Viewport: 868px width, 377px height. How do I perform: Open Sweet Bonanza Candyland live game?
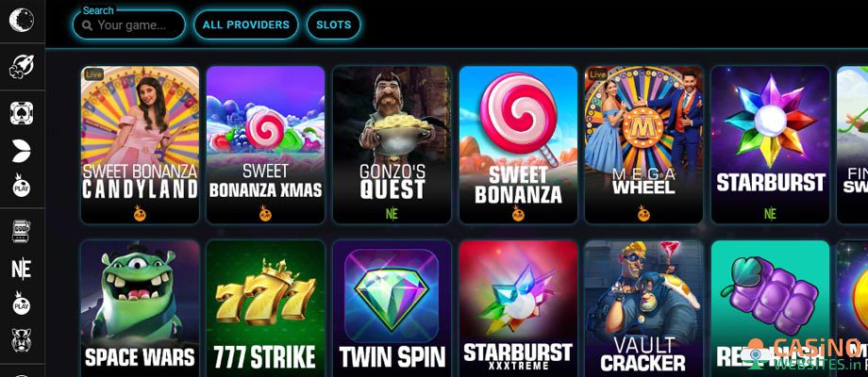point(140,145)
